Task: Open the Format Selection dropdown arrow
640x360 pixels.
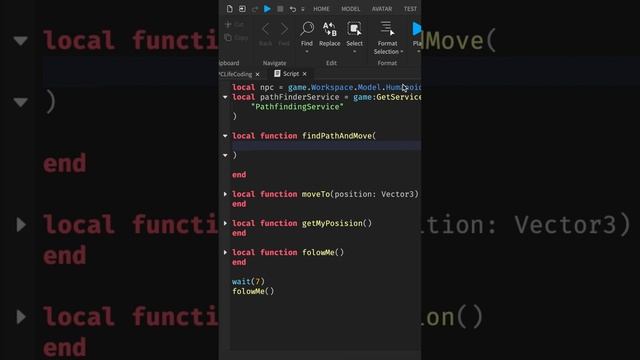Action: tap(402, 52)
